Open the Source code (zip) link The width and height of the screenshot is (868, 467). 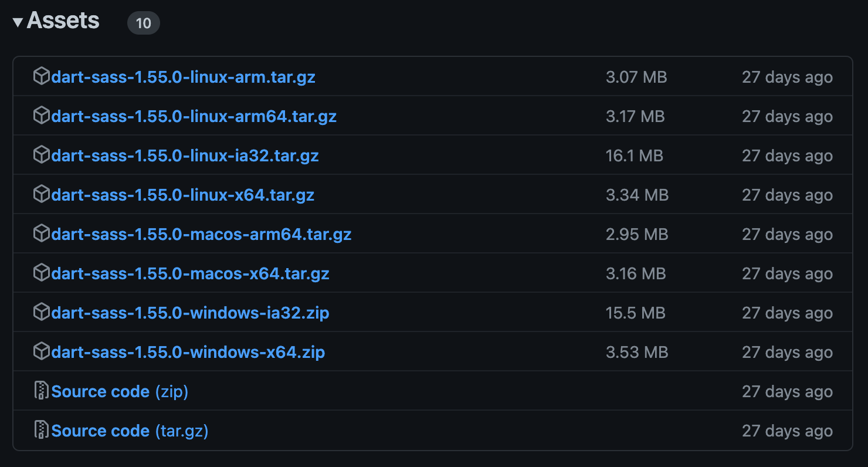(x=101, y=391)
